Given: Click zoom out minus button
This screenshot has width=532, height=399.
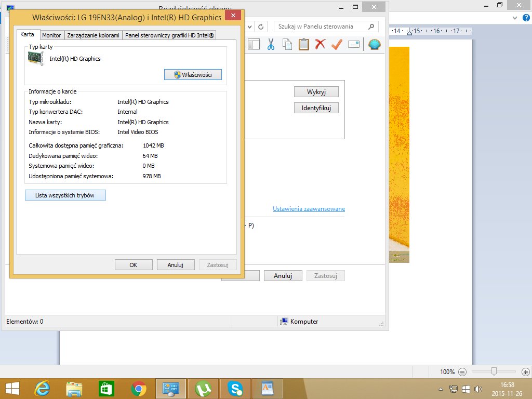Looking at the screenshot, I should point(462,372).
